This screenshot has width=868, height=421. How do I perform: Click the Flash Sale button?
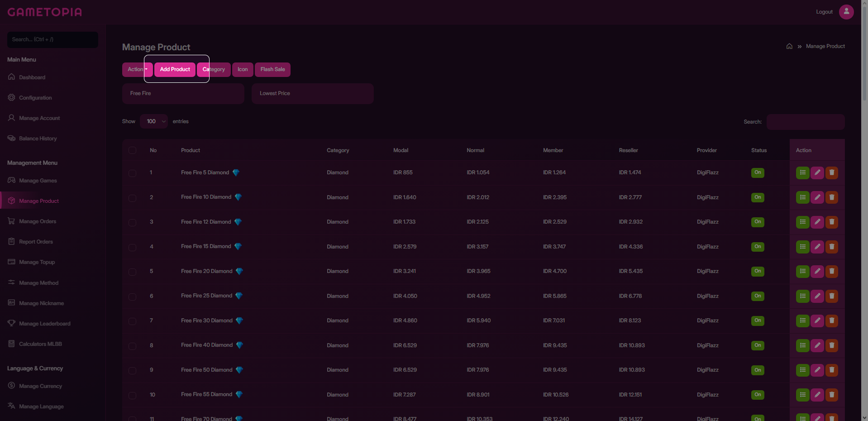(x=272, y=69)
